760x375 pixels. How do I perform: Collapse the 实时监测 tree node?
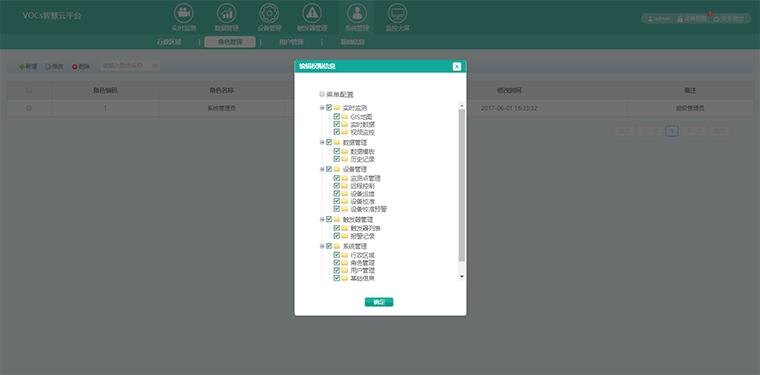[x=322, y=108]
